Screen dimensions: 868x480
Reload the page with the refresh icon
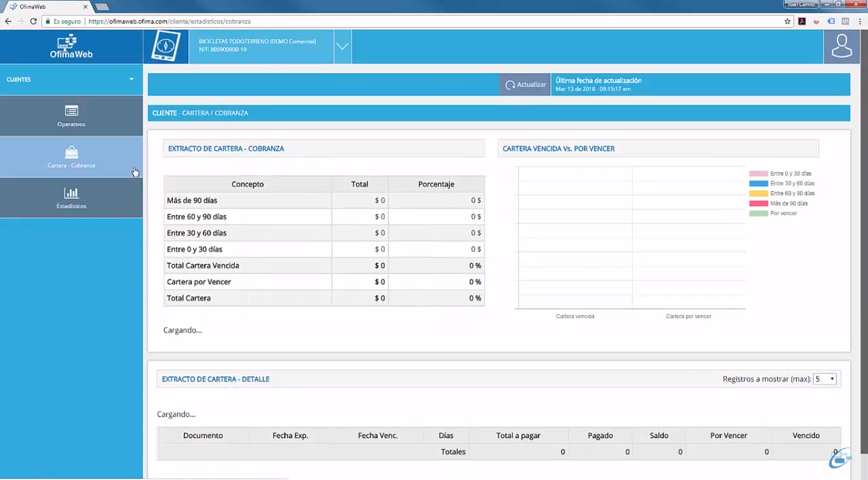pyautogui.click(x=32, y=20)
